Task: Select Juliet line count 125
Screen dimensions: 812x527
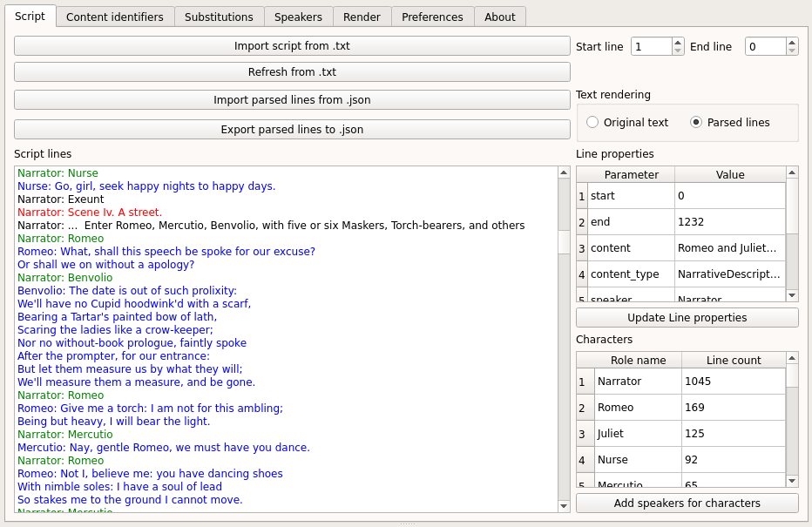Action: pyautogui.click(x=734, y=434)
